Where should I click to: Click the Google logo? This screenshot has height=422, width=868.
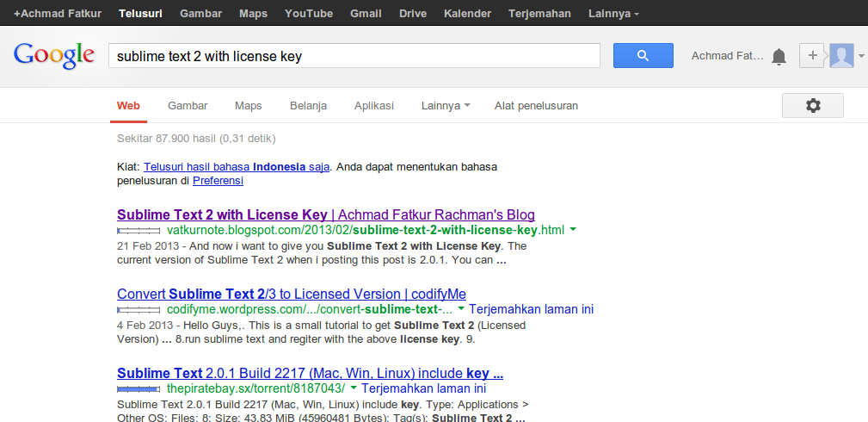pyautogui.click(x=53, y=55)
